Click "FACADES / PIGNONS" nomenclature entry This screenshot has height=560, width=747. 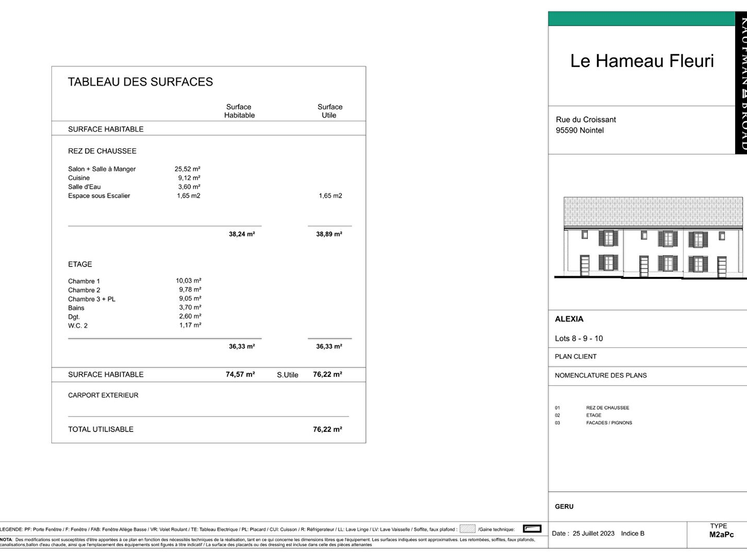[609, 423]
